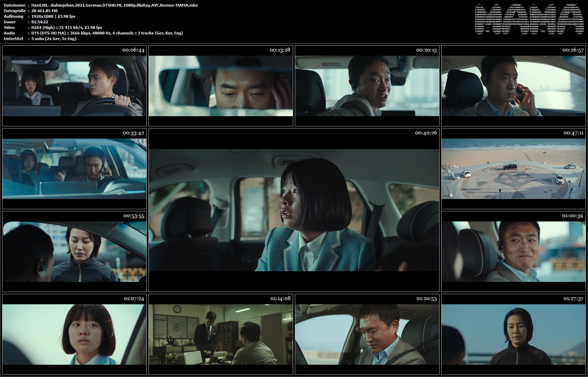Viewport: 588px width, 377px height.
Task: Open the large center thumbnail at 00:40:26
Action: click(294, 210)
